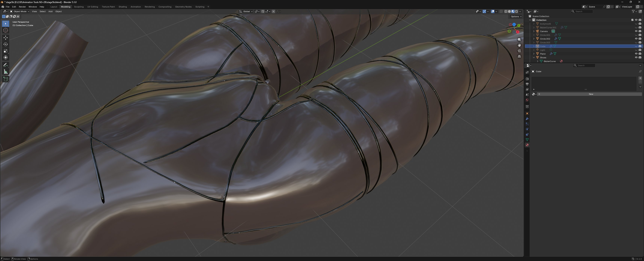This screenshot has height=261, width=644.
Task: Open the Tool properties tab
Action: (x=527, y=72)
